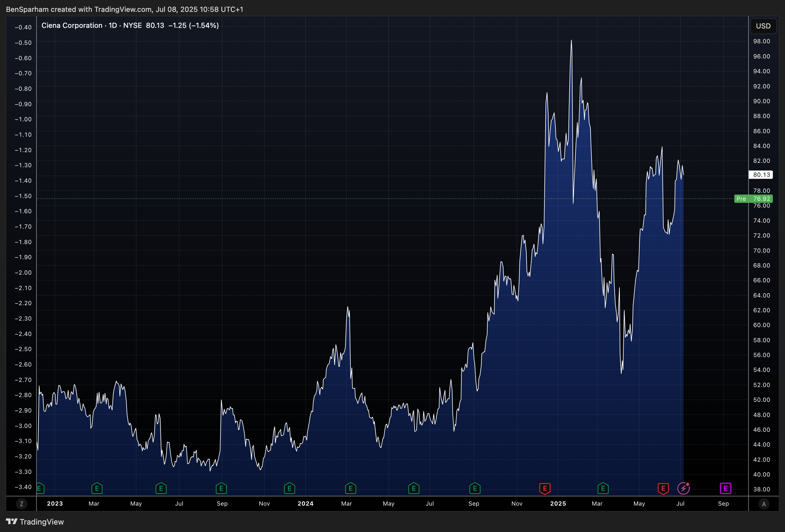
Task: Click the Nov label just before 2025
Action: (x=517, y=503)
